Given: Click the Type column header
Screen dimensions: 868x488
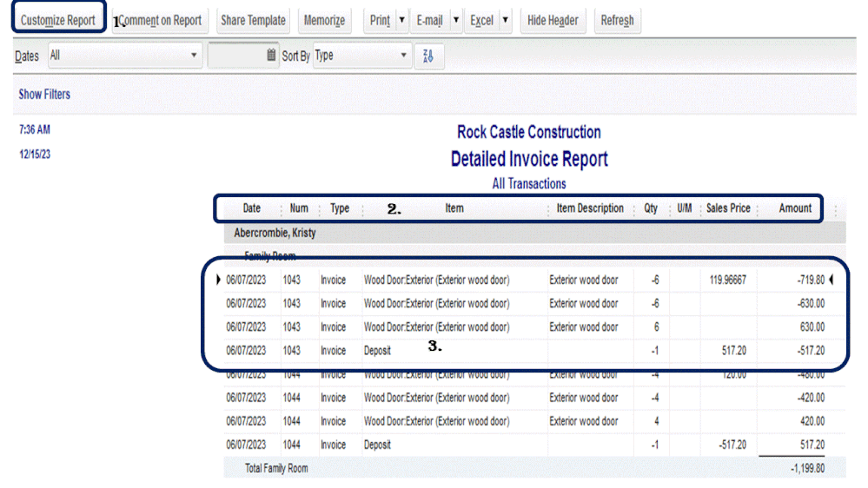Looking at the screenshot, I should (x=340, y=208).
